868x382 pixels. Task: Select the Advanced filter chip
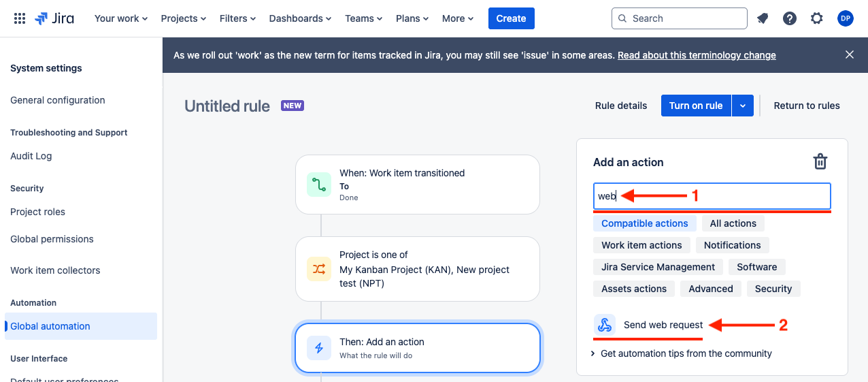pyautogui.click(x=711, y=289)
